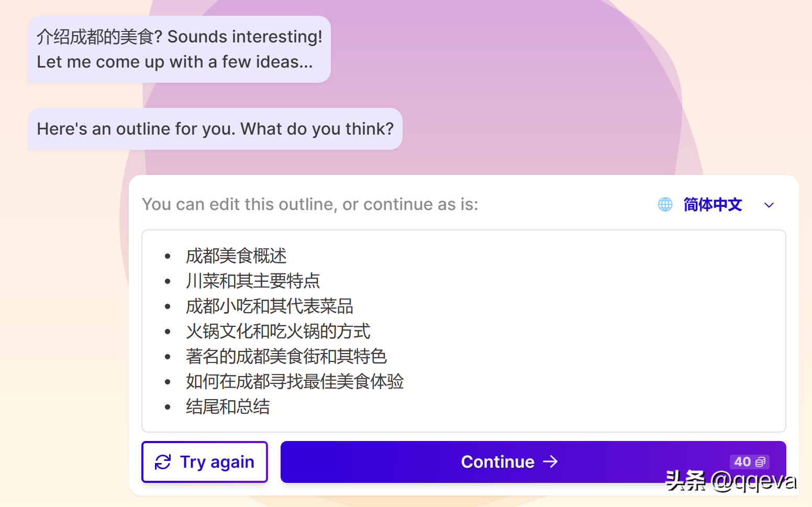Click the globe language icon

coord(665,204)
